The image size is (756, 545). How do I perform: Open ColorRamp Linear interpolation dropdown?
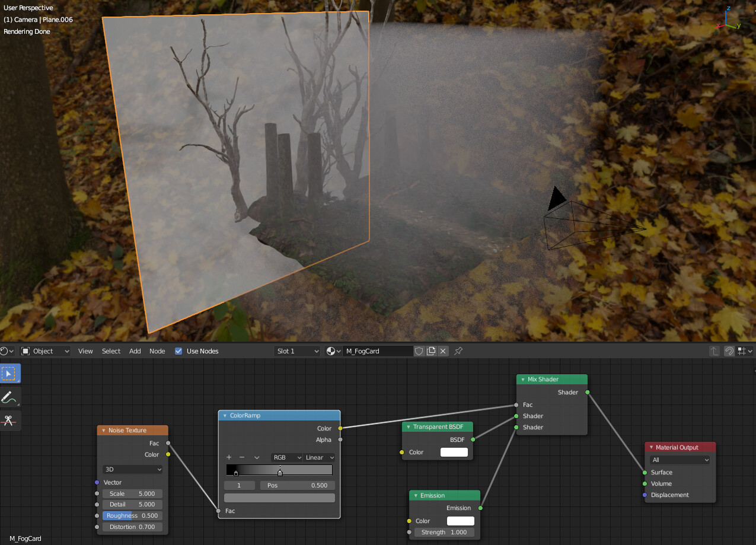(x=320, y=457)
